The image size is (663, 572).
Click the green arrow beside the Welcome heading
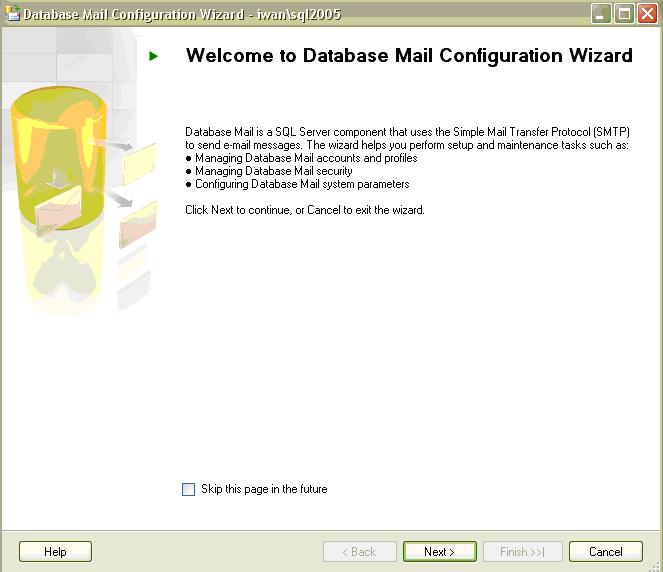coord(153,56)
